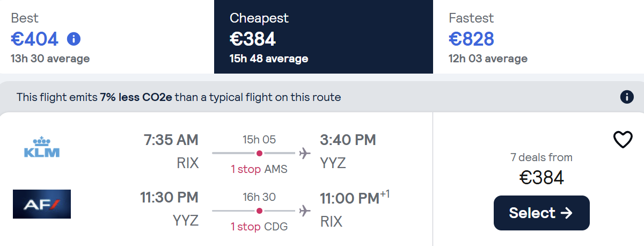Click the 1 stop CDG label
Image resolution: width=644 pixels, height=246 pixels.
[x=259, y=227]
